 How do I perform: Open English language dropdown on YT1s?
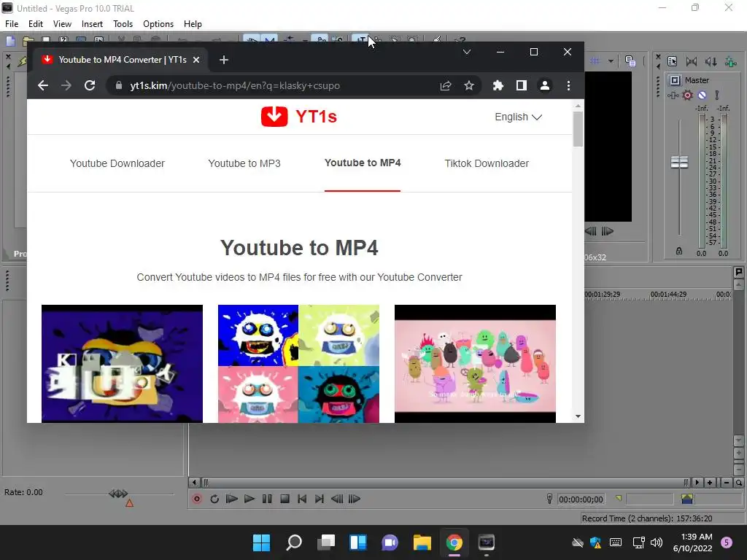tap(519, 117)
